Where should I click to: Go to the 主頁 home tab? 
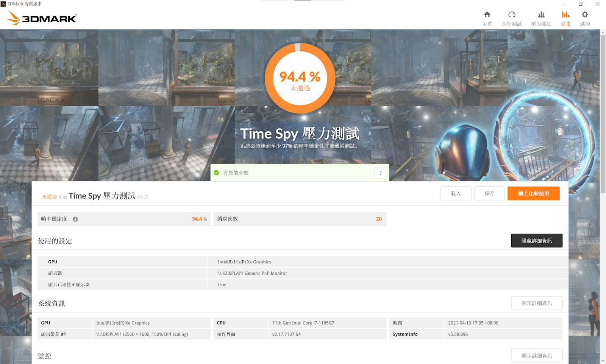[487, 19]
